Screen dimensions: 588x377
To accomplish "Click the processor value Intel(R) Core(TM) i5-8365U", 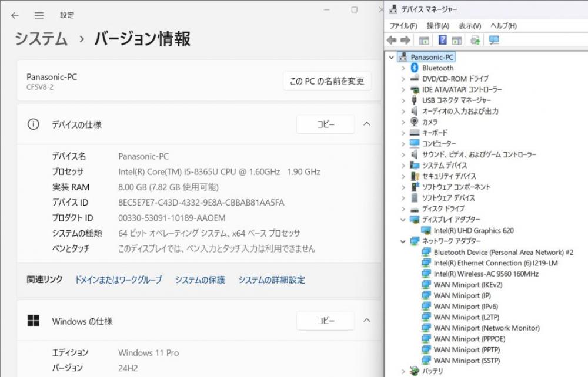I will point(219,172).
